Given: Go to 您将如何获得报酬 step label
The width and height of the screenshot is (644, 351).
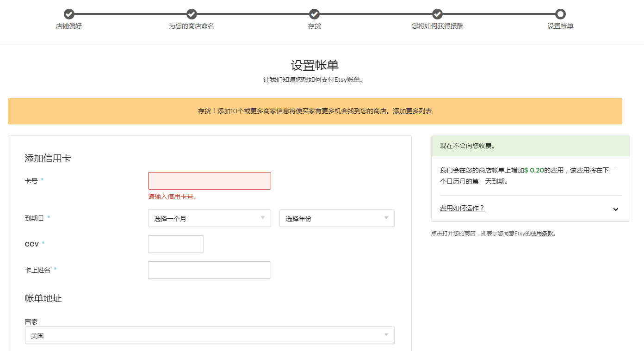Looking at the screenshot, I should 437,26.
